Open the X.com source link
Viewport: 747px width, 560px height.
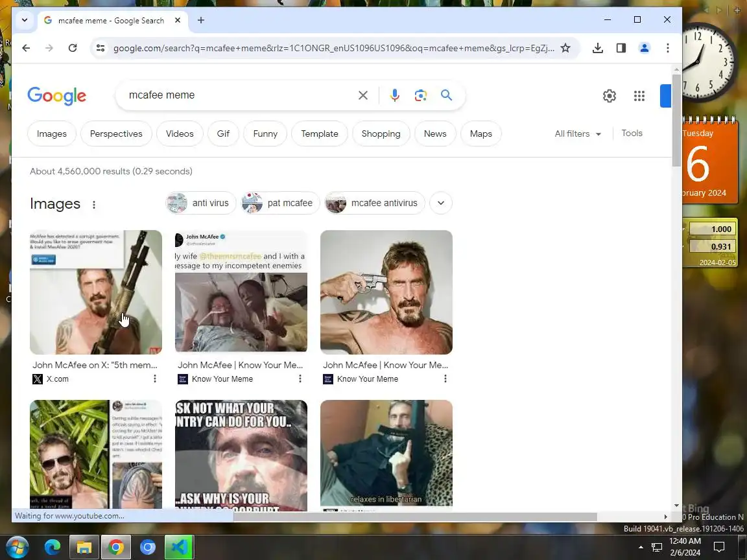click(51, 379)
